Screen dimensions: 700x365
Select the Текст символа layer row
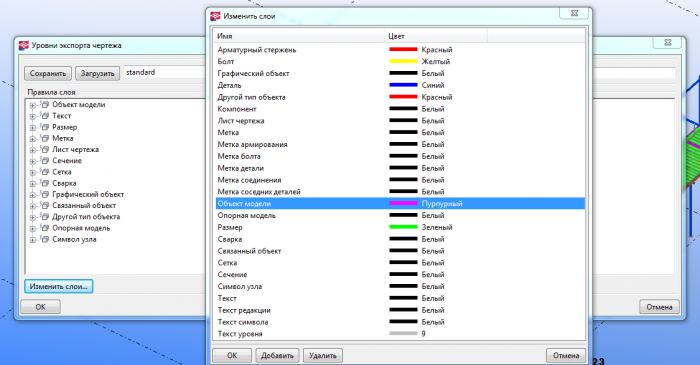(x=400, y=322)
